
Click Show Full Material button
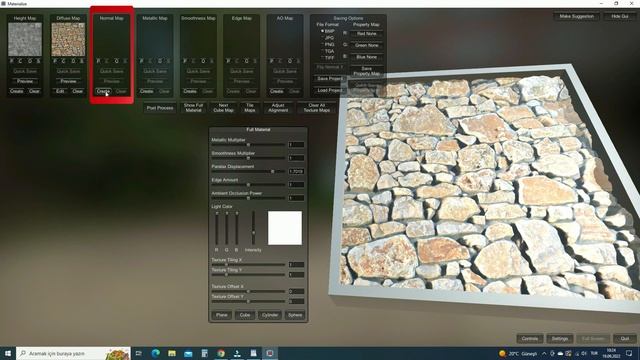(x=193, y=108)
